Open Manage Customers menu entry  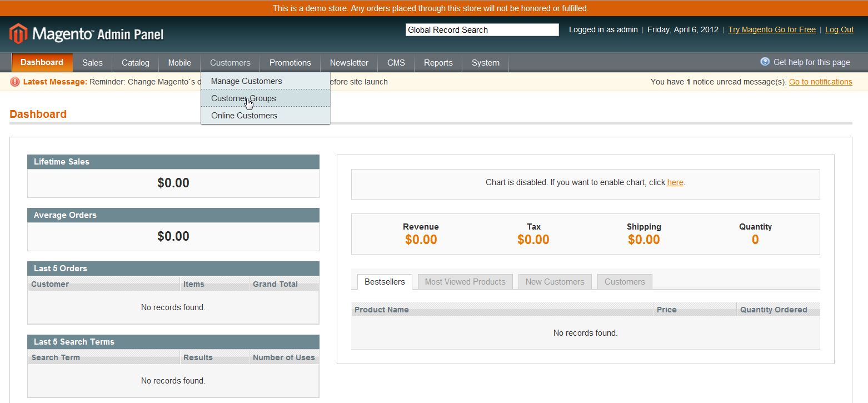pos(246,81)
